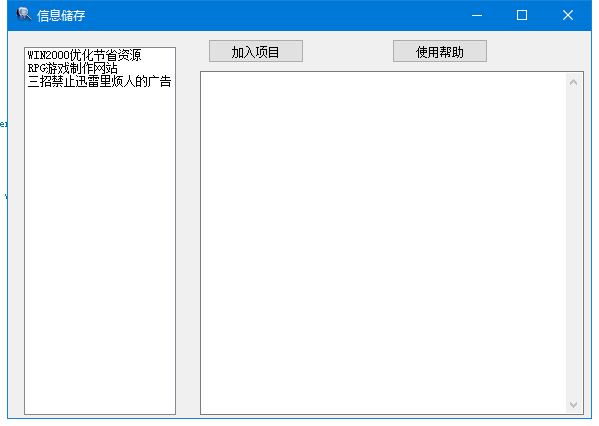Click empty title bar area beside the title
The height and width of the screenshot is (426, 599).
click(267, 15)
